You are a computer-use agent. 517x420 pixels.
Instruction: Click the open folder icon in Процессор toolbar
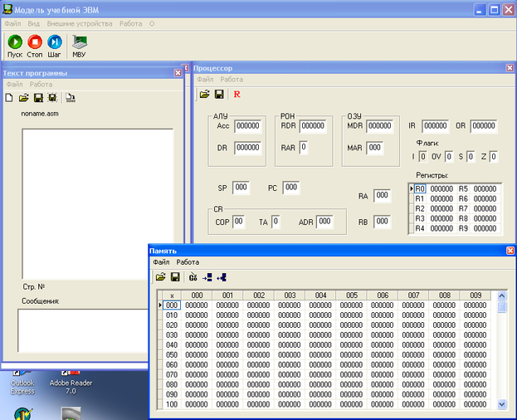click(204, 95)
